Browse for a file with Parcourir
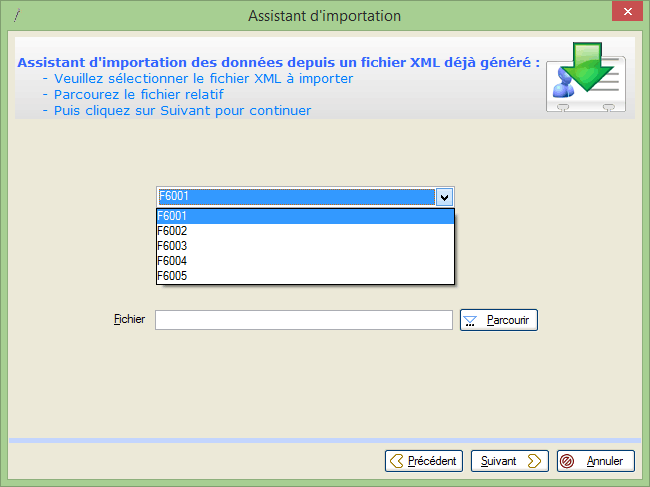Viewport: 650px width, 487px height. coord(499,320)
